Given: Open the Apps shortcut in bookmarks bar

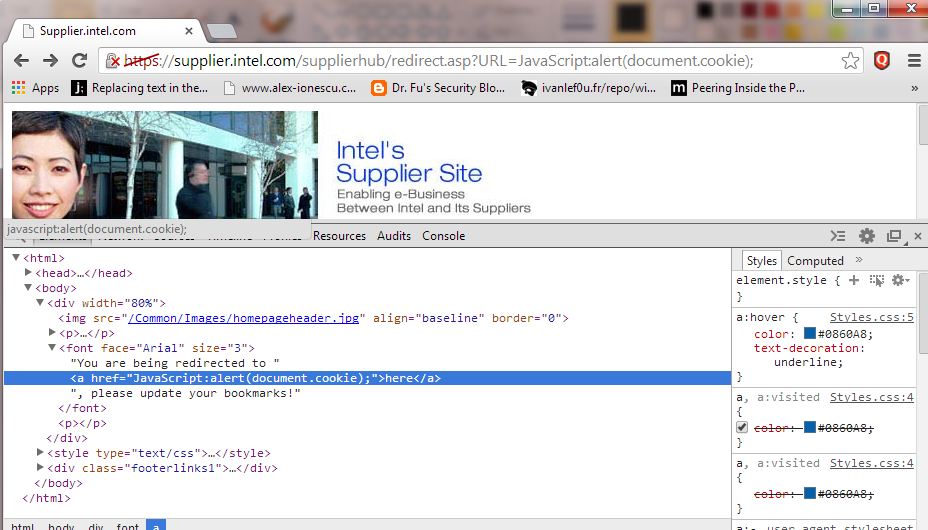Looking at the screenshot, I should pyautogui.click(x=36, y=88).
